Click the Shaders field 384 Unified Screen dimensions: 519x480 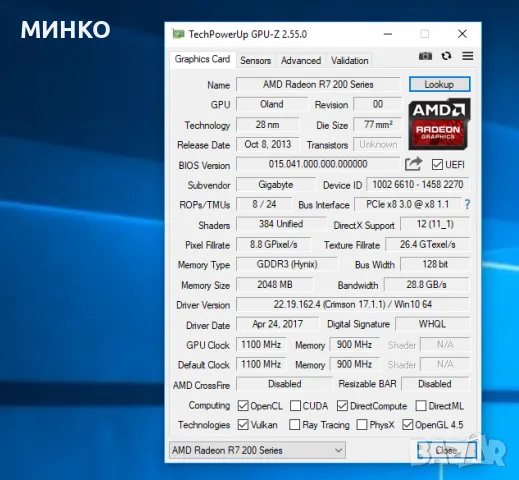click(281, 224)
